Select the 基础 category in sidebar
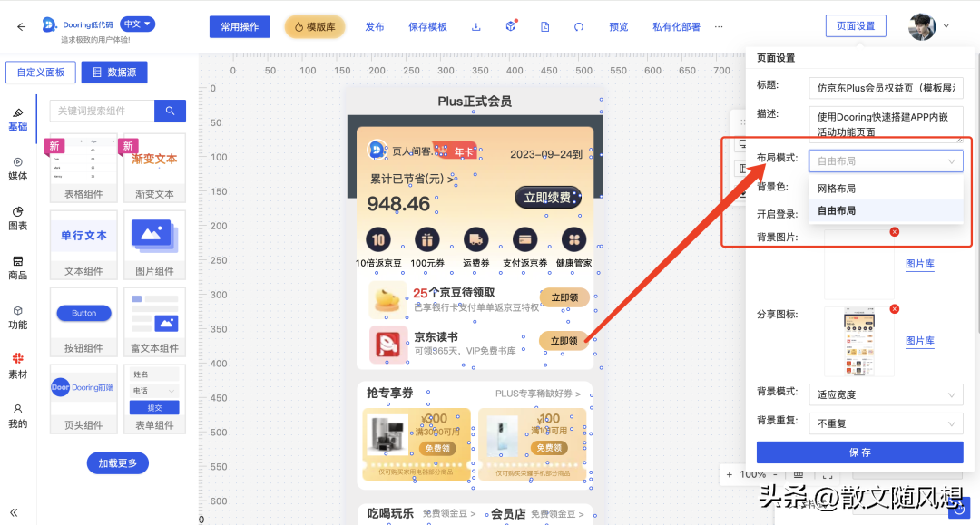 [17, 119]
